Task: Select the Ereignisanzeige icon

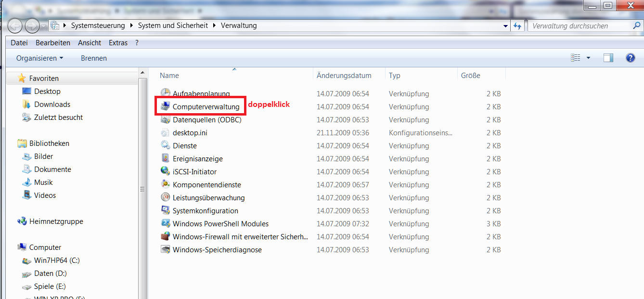Action: 165,158
